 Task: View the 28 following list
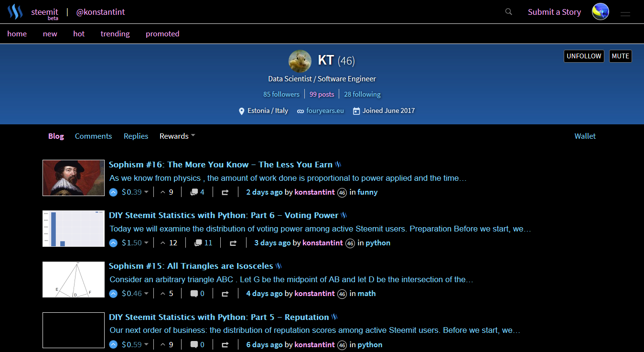(x=362, y=94)
